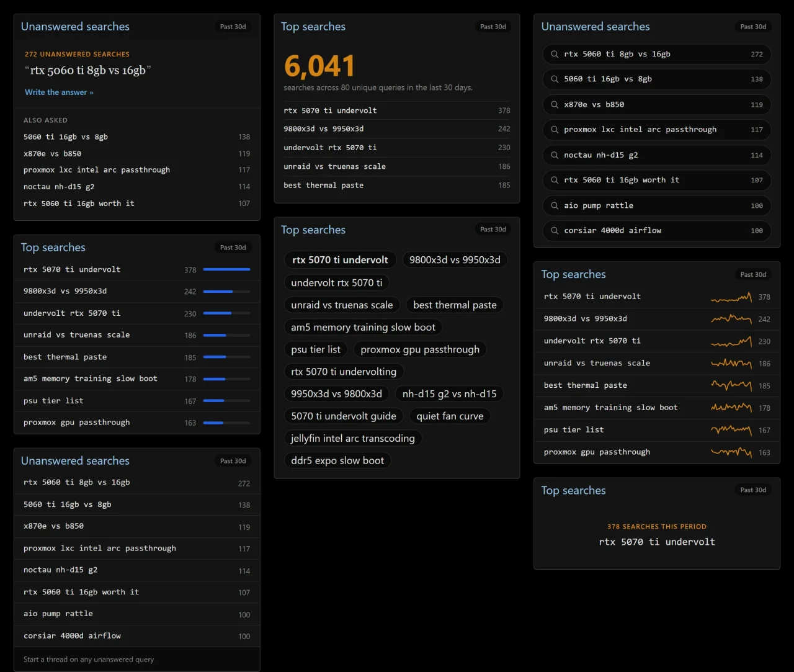794x672 pixels.
Task: Click the magnifier icon beside 'rtx 5060 ti 8gb vs 16gb'
Action: point(555,54)
